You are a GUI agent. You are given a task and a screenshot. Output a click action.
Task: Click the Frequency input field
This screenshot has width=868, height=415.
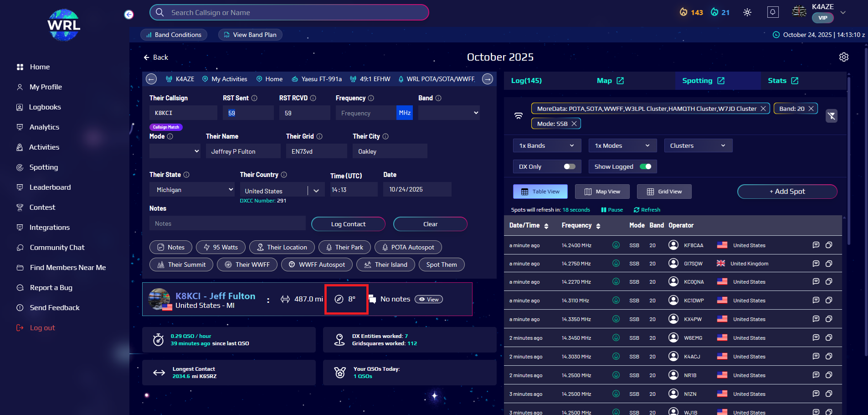(x=366, y=113)
